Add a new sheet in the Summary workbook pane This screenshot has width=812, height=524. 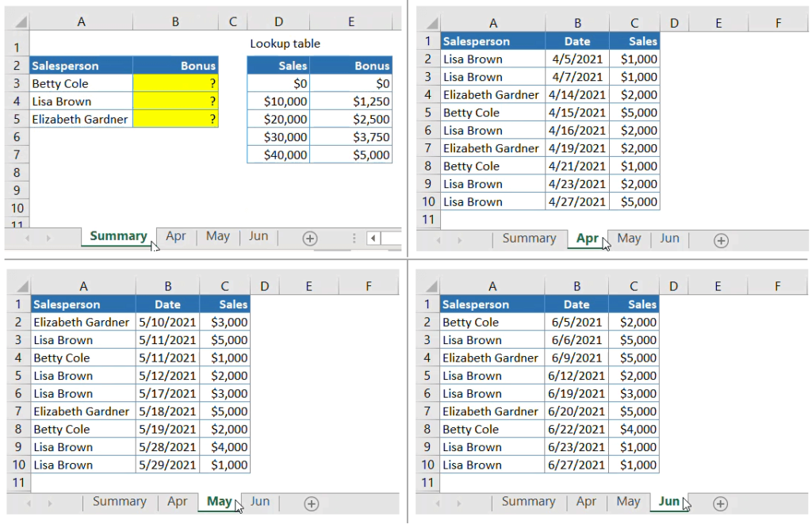click(x=310, y=238)
